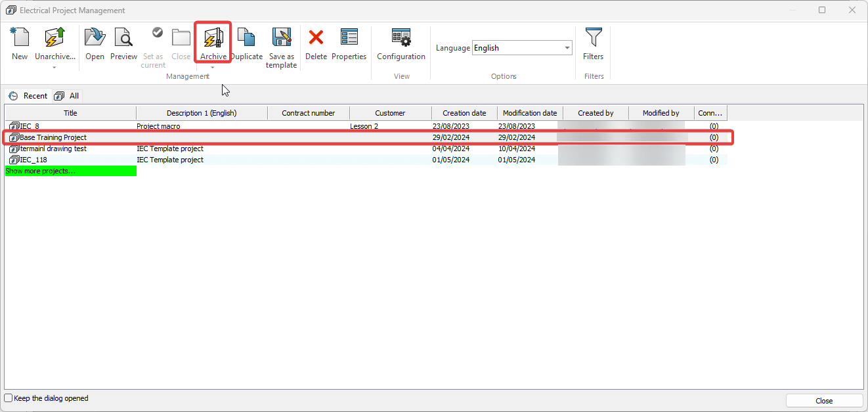The height and width of the screenshot is (412, 868).
Task: Open the Language dropdown
Action: [566, 47]
